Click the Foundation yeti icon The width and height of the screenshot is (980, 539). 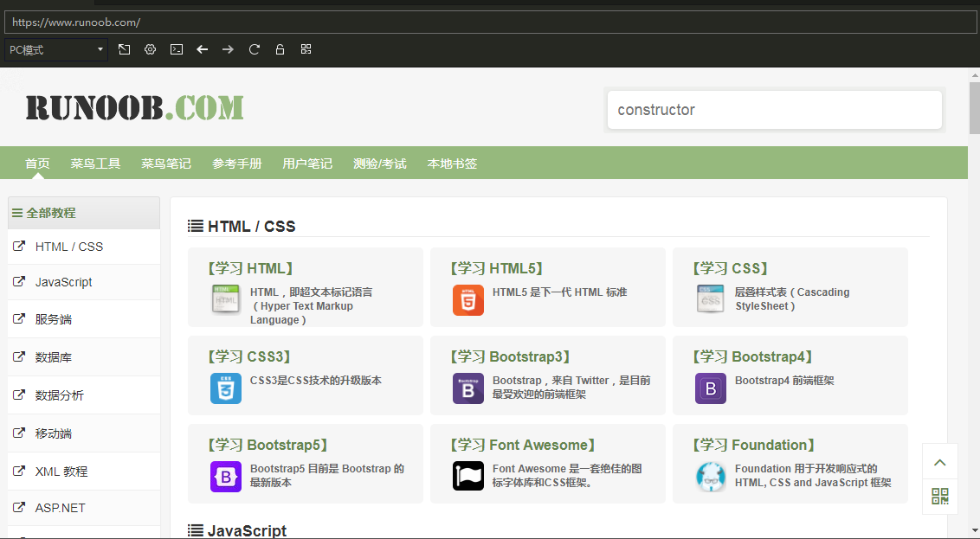point(711,477)
